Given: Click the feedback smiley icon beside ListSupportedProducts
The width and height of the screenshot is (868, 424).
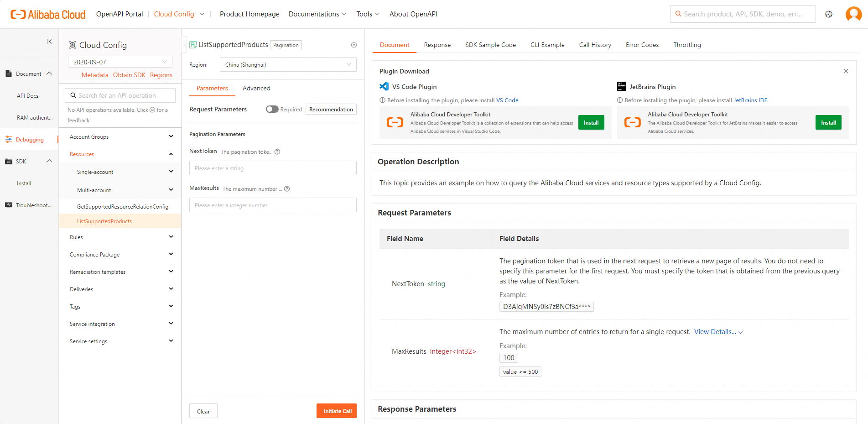Looking at the screenshot, I should [x=354, y=45].
